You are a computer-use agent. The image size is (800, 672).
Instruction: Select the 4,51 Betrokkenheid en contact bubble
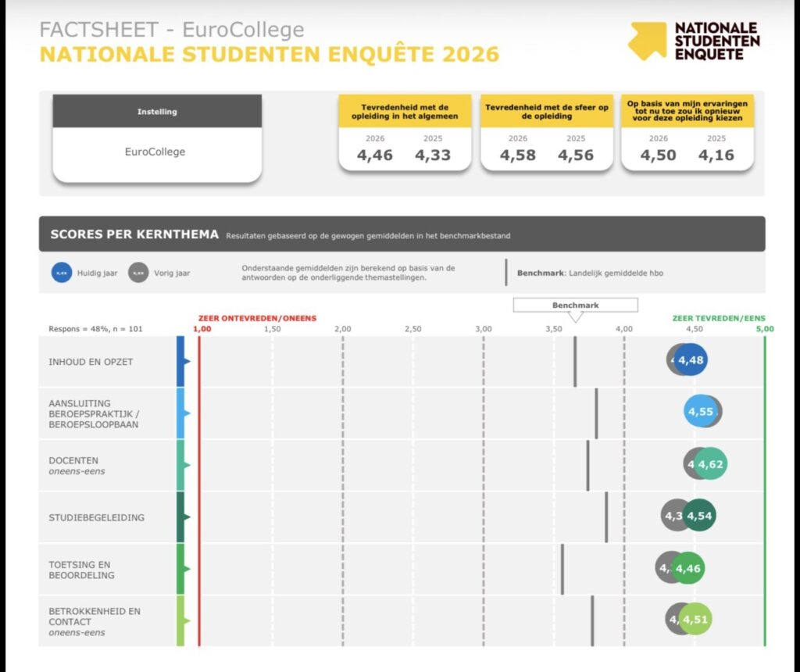[x=695, y=619]
